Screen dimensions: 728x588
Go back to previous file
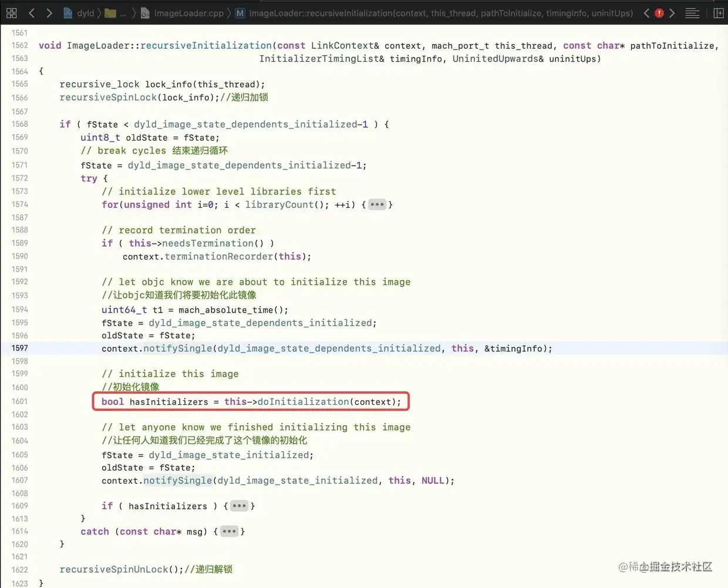tap(32, 13)
